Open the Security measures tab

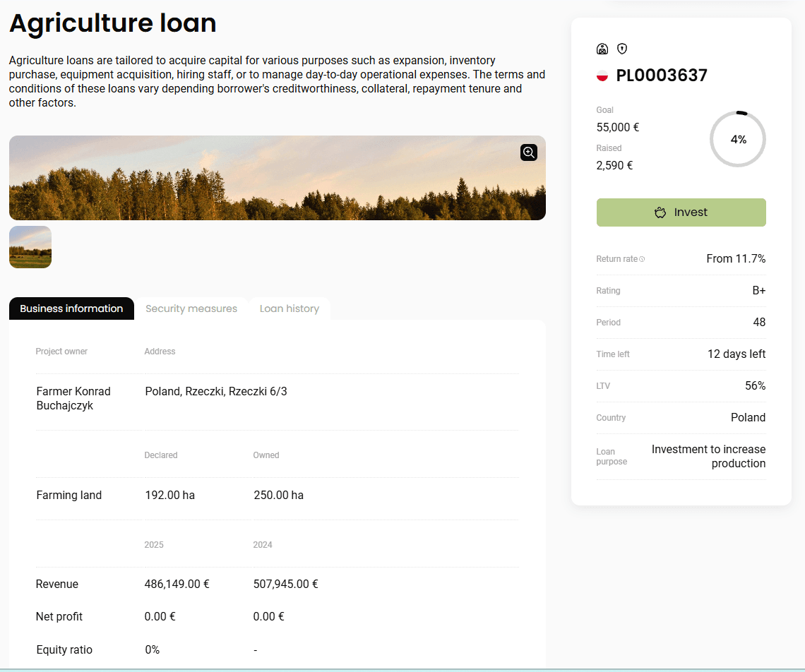click(191, 308)
